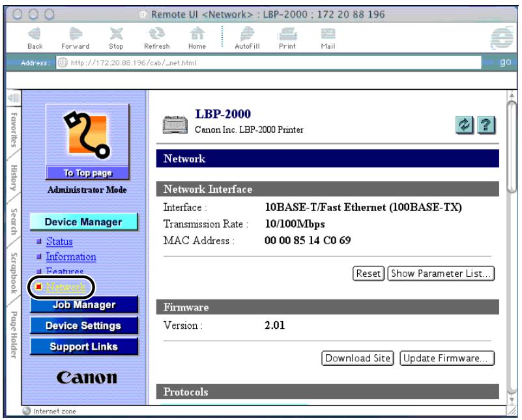Image resolution: width=522 pixels, height=420 pixels.
Task: Click the vertical scrollbar thumb
Action: [x=512, y=147]
